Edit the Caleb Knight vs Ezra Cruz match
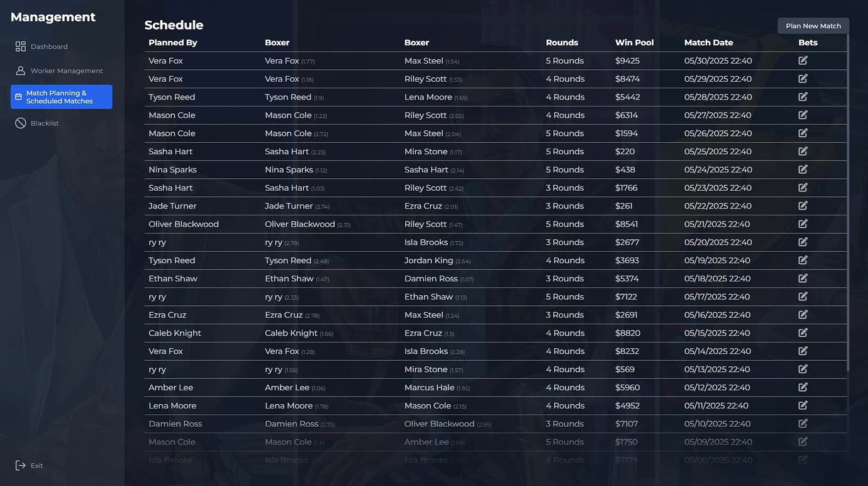 click(803, 332)
